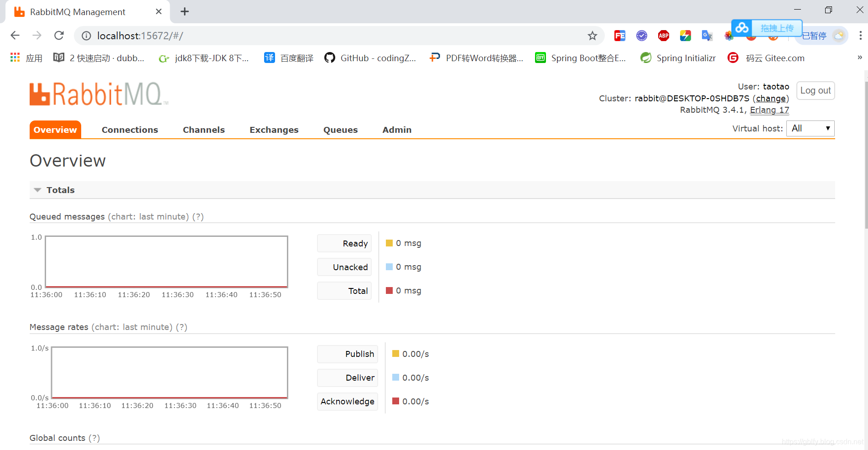The width and height of the screenshot is (868, 450).
Task: Toggle the Unacked series button
Action: pyautogui.click(x=344, y=267)
